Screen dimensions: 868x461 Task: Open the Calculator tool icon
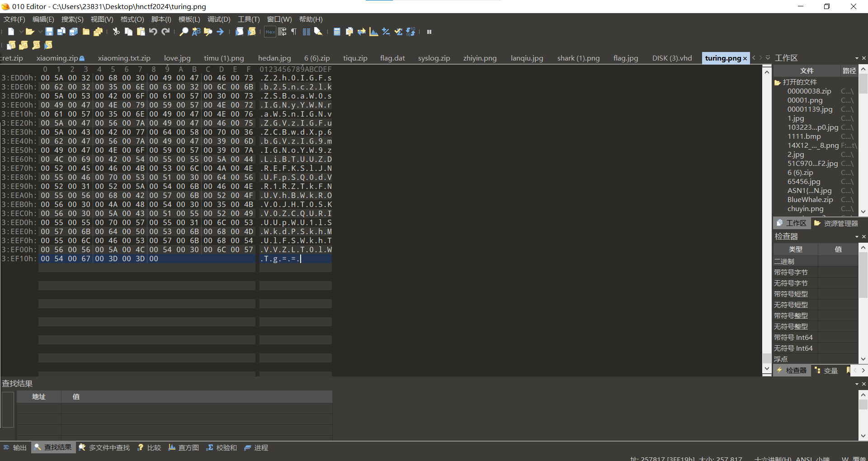[x=337, y=32]
